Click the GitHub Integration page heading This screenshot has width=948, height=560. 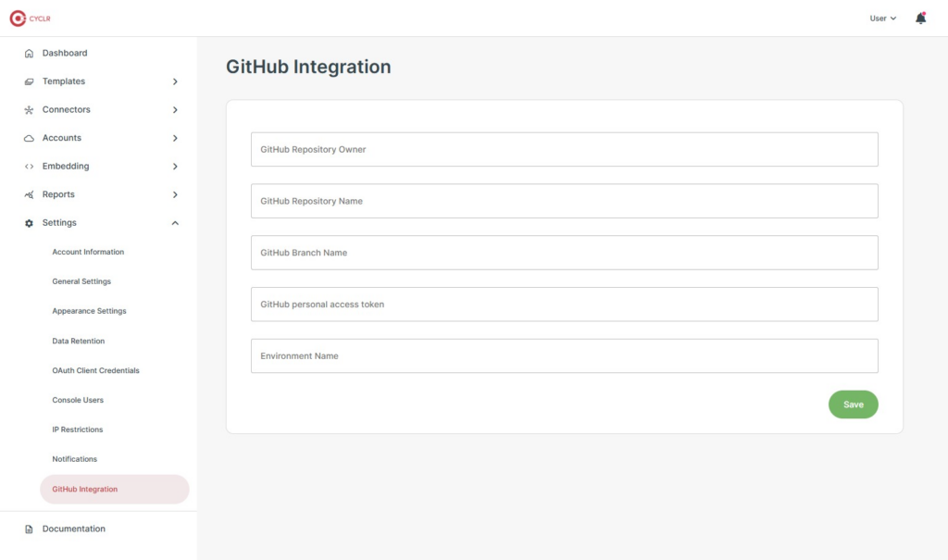(x=308, y=67)
